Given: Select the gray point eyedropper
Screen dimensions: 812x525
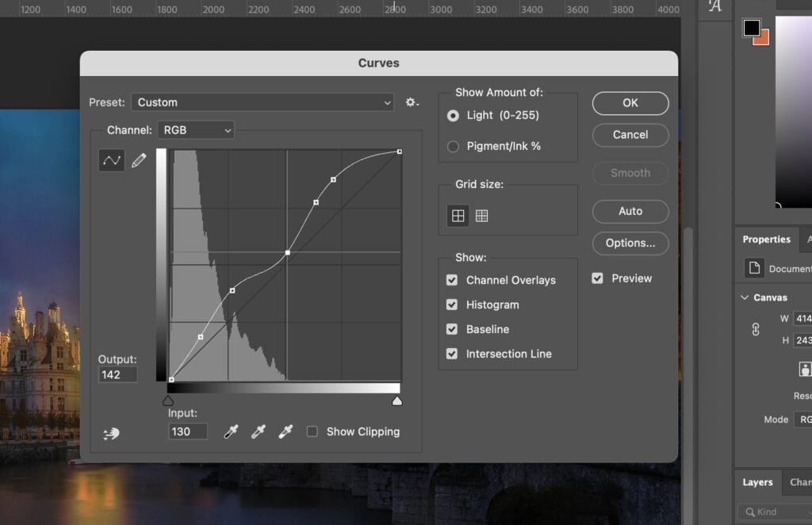Looking at the screenshot, I should click(259, 431).
